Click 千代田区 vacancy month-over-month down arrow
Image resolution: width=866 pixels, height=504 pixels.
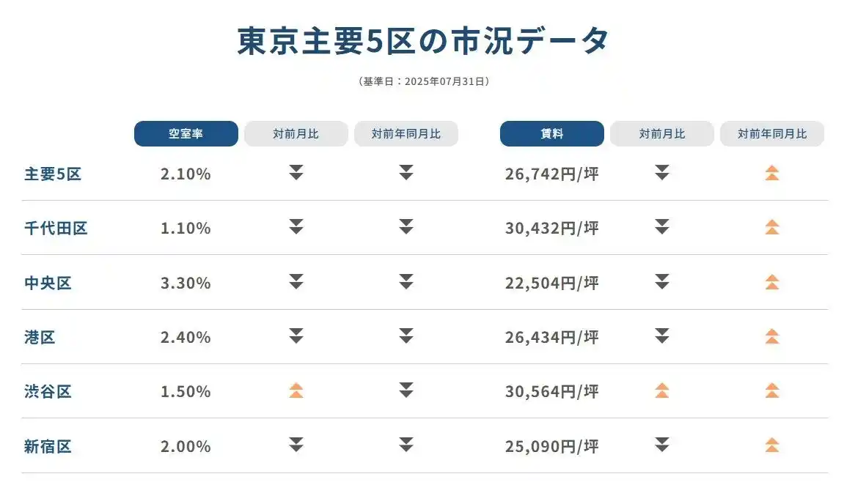(x=296, y=227)
